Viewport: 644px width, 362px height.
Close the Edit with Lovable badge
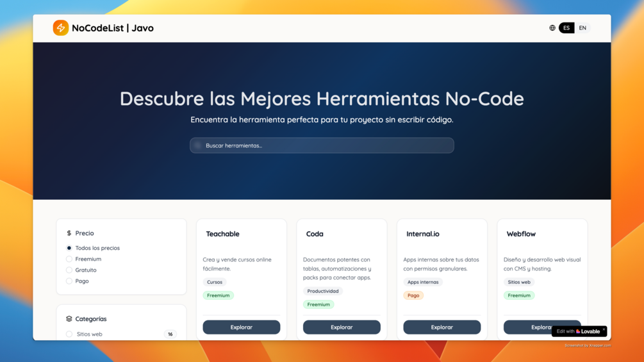coord(604,329)
